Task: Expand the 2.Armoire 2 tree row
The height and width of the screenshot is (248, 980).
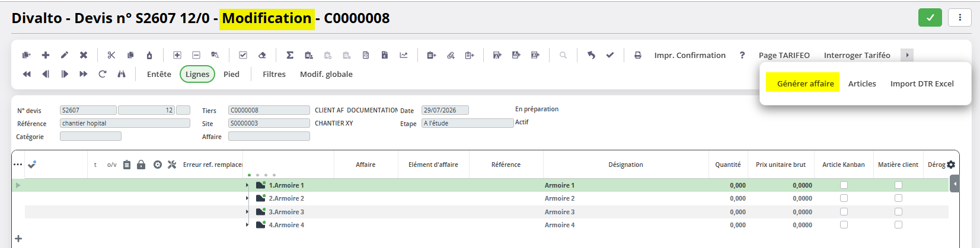Action: click(247, 198)
